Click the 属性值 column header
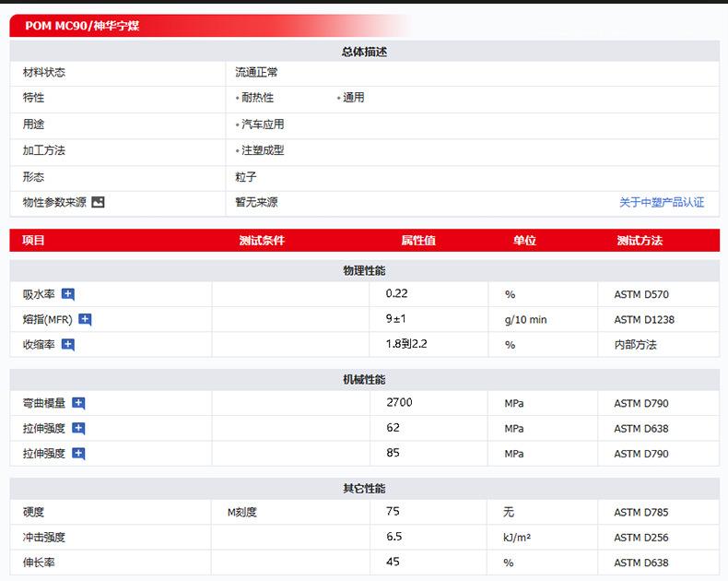728x581 pixels. tap(417, 241)
